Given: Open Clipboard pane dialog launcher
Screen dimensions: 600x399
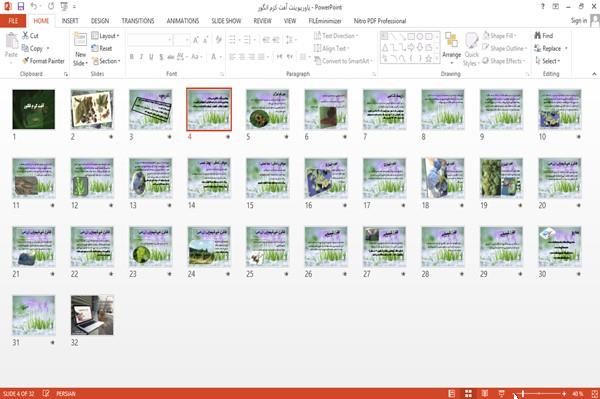Looking at the screenshot, I should (x=66, y=74).
